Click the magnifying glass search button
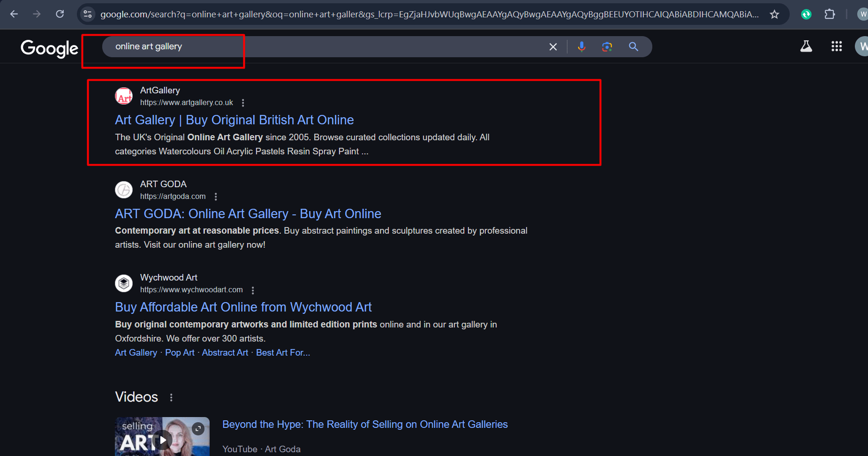Image resolution: width=868 pixels, height=456 pixels. pyautogui.click(x=633, y=47)
